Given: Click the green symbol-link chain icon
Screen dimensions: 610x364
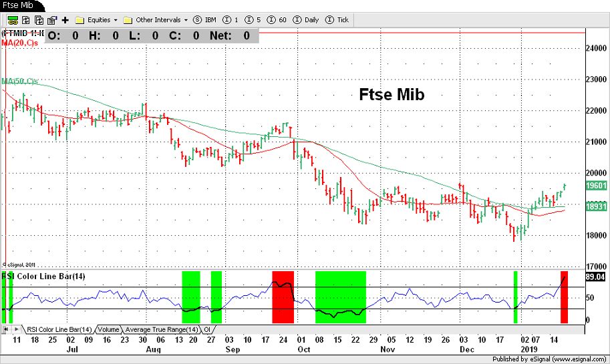Looking at the screenshot, I should [x=13, y=20].
